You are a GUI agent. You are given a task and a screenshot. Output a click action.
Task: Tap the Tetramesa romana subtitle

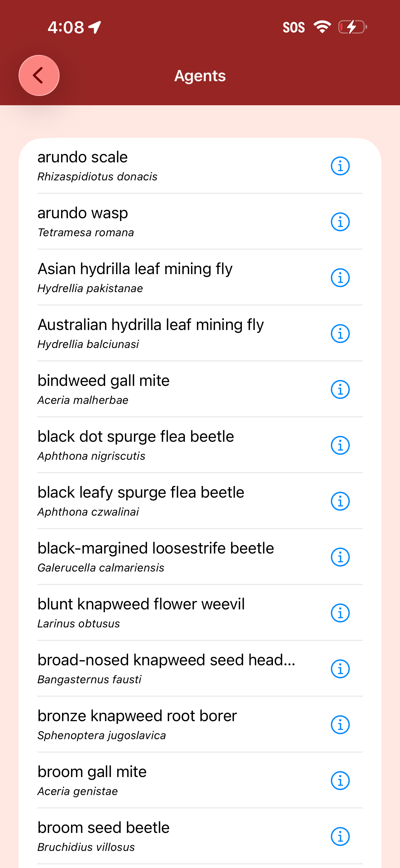[x=86, y=233]
